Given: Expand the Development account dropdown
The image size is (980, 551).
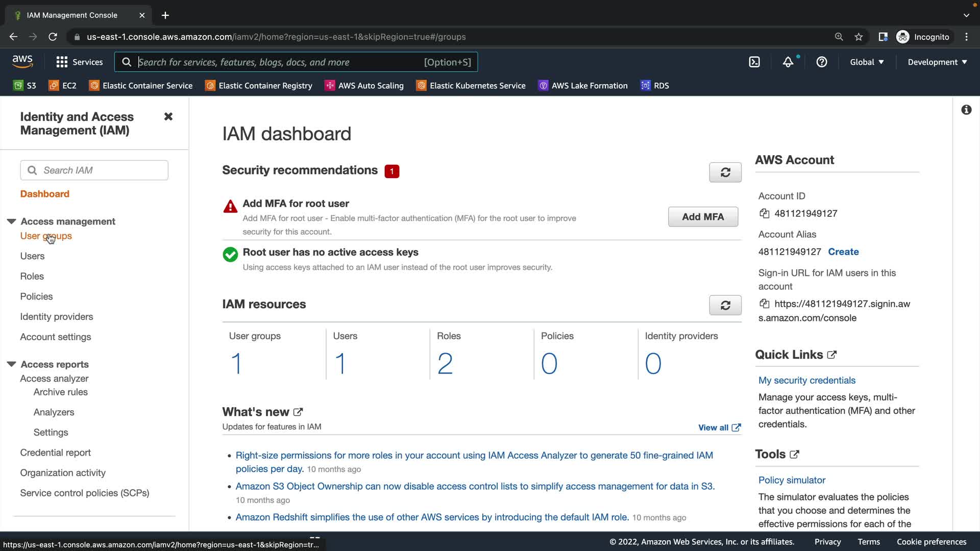Looking at the screenshot, I should point(937,62).
